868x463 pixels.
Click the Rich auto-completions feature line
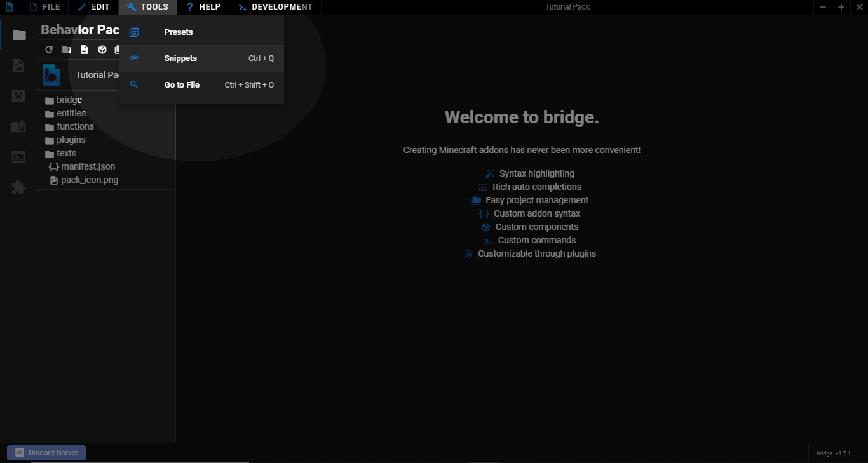tap(529, 187)
